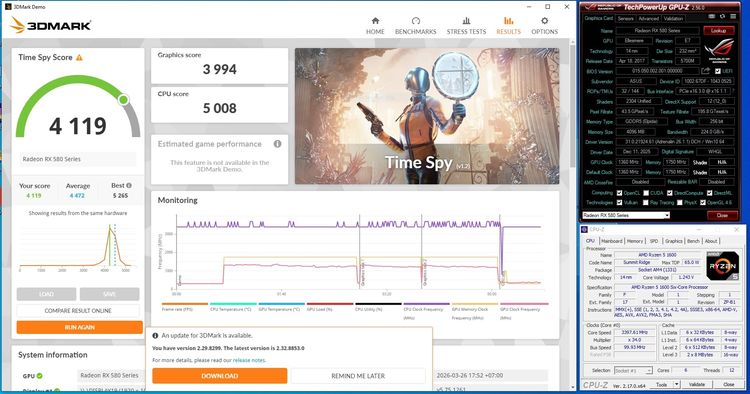Open the Memory tab in CPU-Z
The height and width of the screenshot is (394, 750).
pyautogui.click(x=635, y=241)
